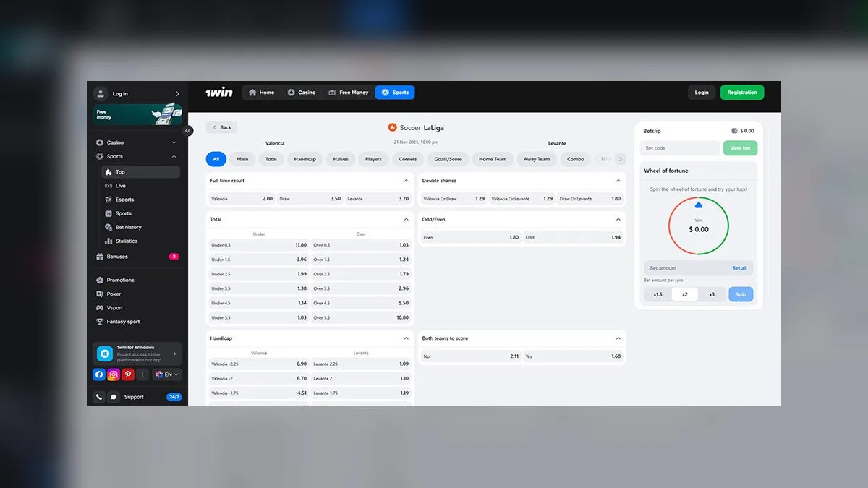This screenshot has width=868, height=488.
Task: Open the Fantasy sport trophy icon
Action: click(100, 322)
